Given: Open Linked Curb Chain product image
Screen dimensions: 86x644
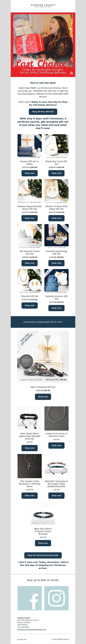Looking at the screenshot, I should coord(57,418).
